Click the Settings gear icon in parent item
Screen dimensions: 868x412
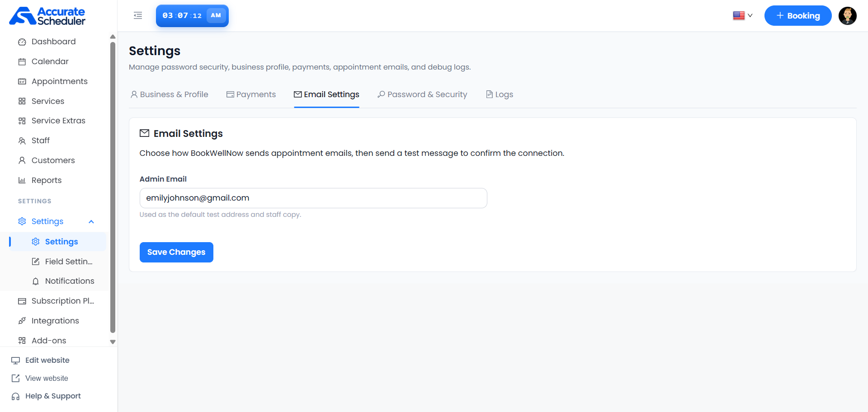click(22, 221)
